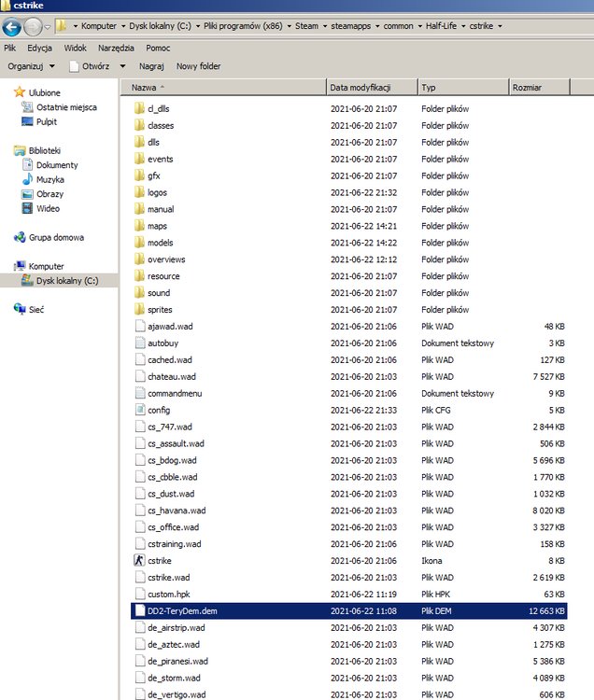Select the cs_office.wad file name
594x700 pixels.
[174, 527]
